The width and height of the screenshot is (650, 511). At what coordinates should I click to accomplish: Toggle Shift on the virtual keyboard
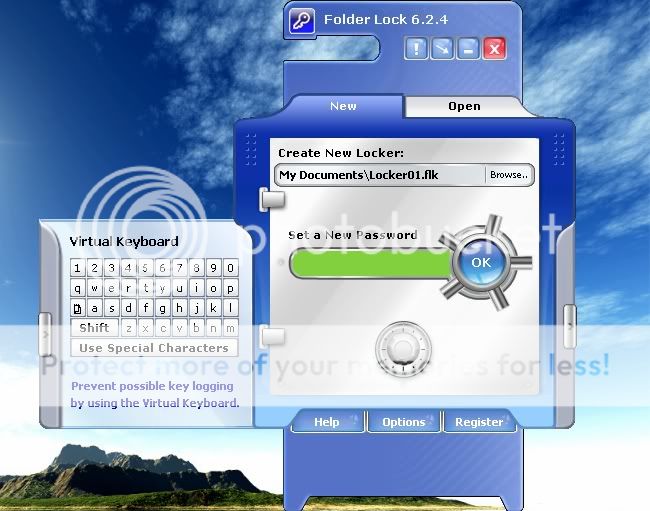(x=94, y=328)
